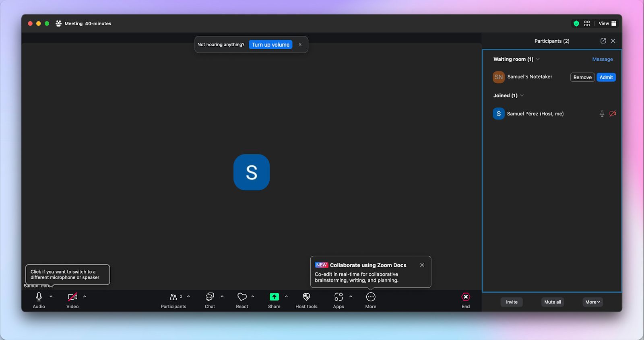This screenshot has height=340, width=644.
Task: Pop out the Participants panel
Action: tap(603, 41)
